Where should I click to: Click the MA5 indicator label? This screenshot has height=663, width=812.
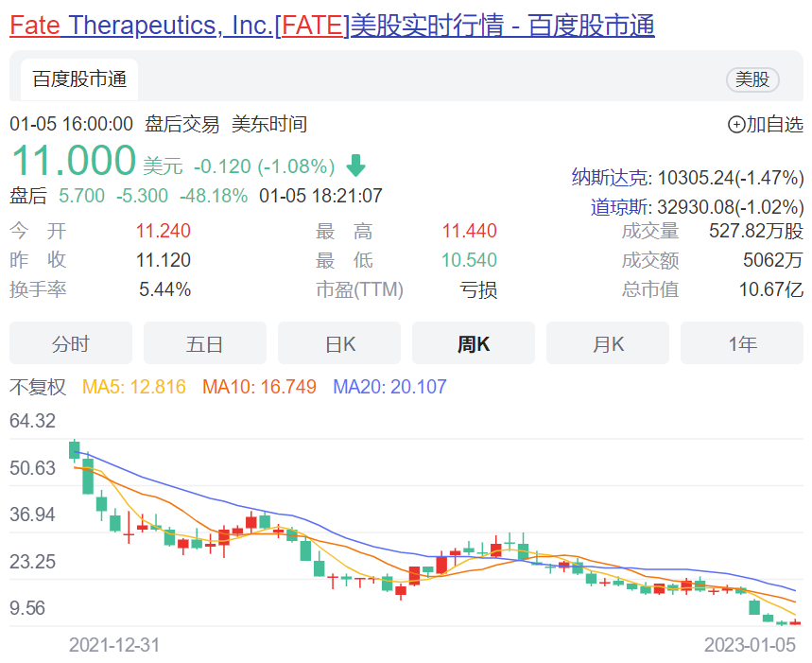134,387
